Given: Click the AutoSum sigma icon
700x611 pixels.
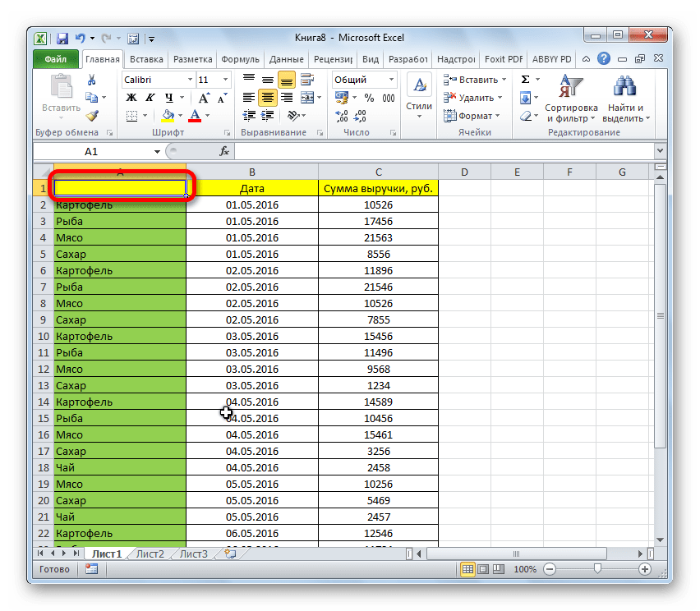Looking at the screenshot, I should (x=525, y=80).
